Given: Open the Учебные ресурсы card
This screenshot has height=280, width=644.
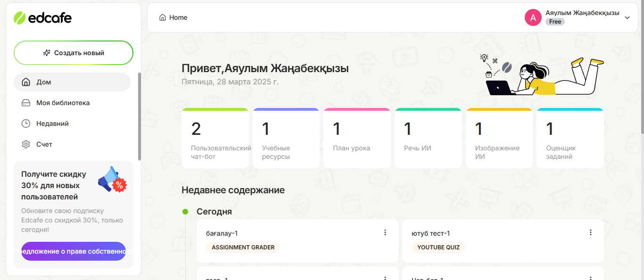Looking at the screenshot, I should [286, 138].
